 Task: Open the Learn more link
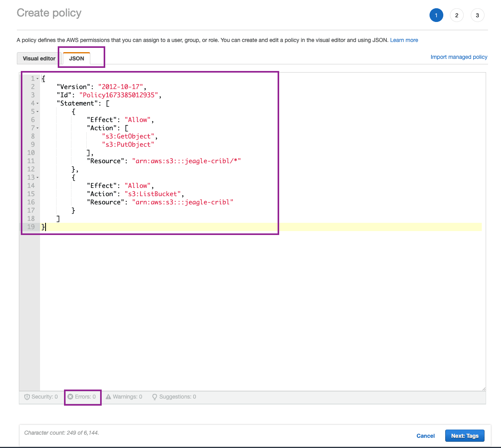pyautogui.click(x=404, y=40)
